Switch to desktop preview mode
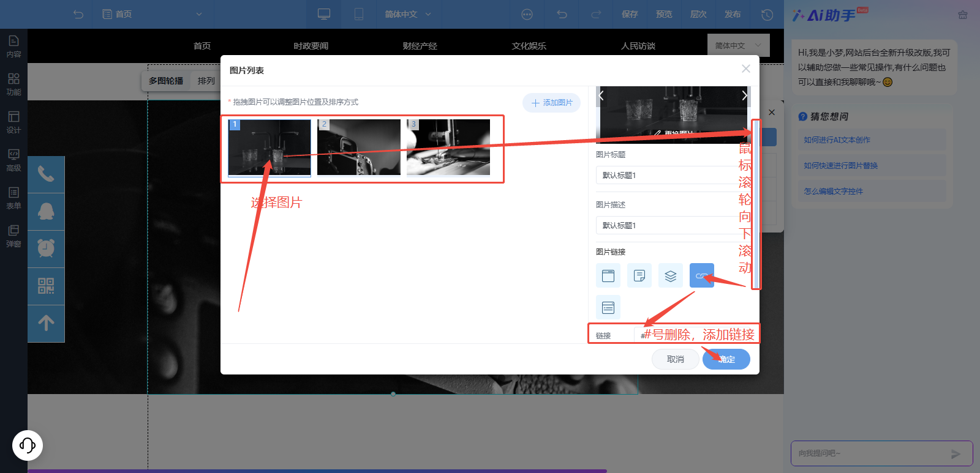The width and height of the screenshot is (980, 473). [324, 14]
